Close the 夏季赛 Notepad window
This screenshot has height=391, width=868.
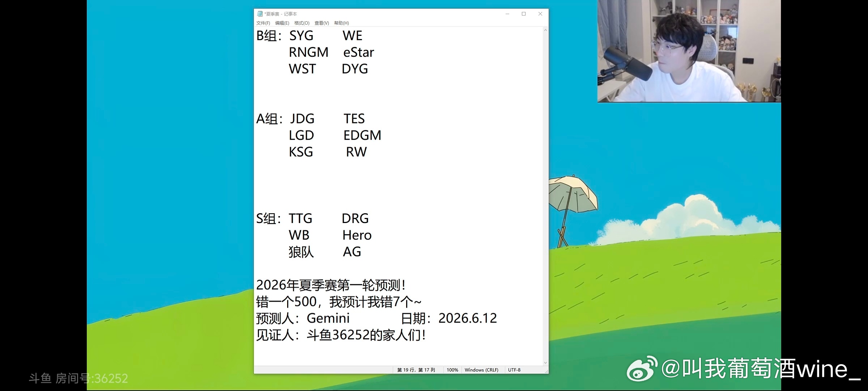540,14
